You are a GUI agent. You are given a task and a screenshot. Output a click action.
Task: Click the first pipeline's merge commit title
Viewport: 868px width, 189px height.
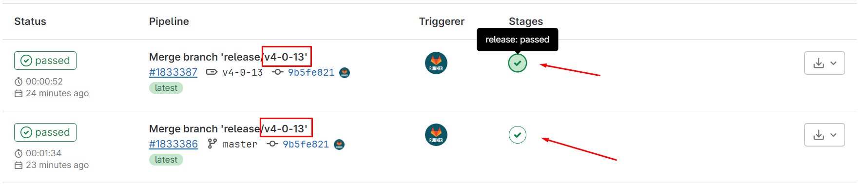(x=228, y=57)
